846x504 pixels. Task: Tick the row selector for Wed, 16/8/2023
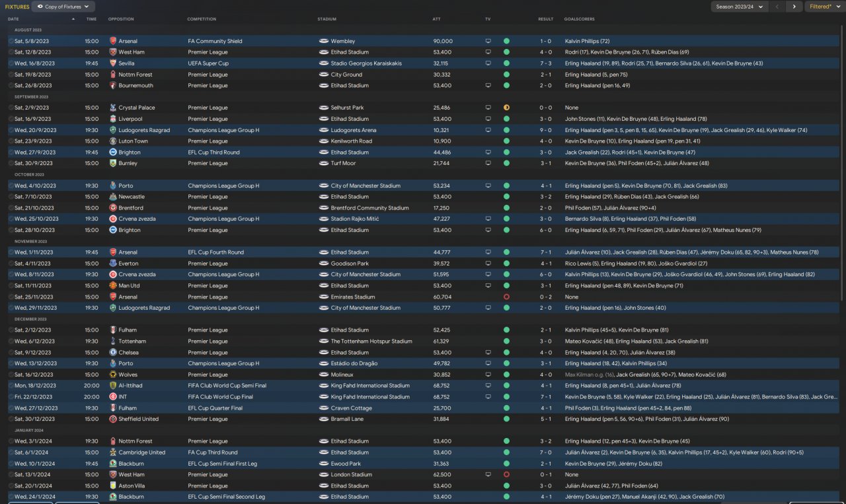click(x=11, y=63)
